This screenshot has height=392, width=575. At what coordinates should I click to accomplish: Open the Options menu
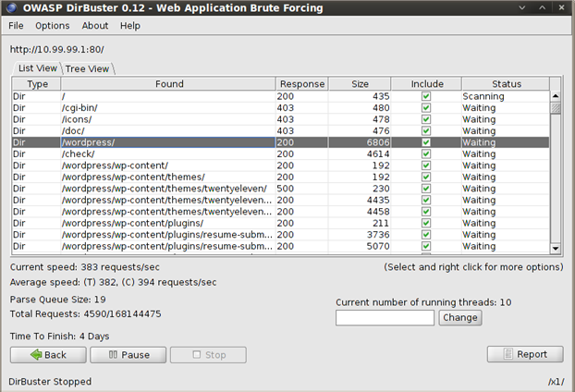pos(52,26)
